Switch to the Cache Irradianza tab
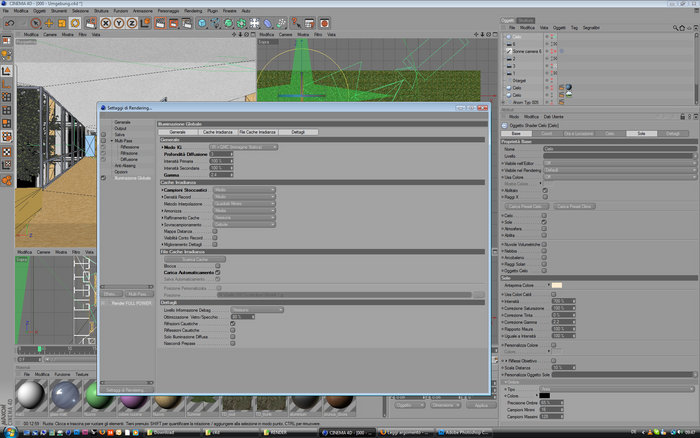700x438 pixels. [218, 132]
